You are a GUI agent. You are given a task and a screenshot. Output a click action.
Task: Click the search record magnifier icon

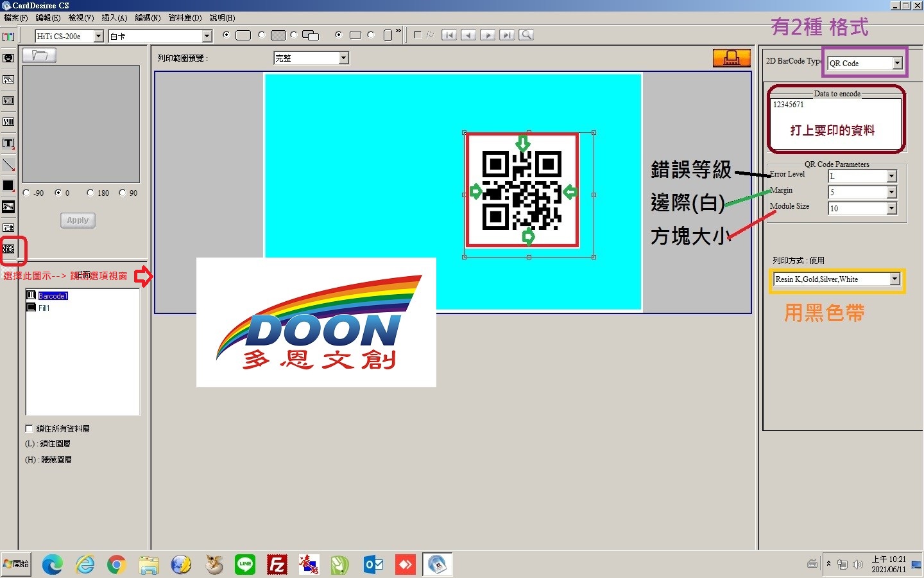526,35
